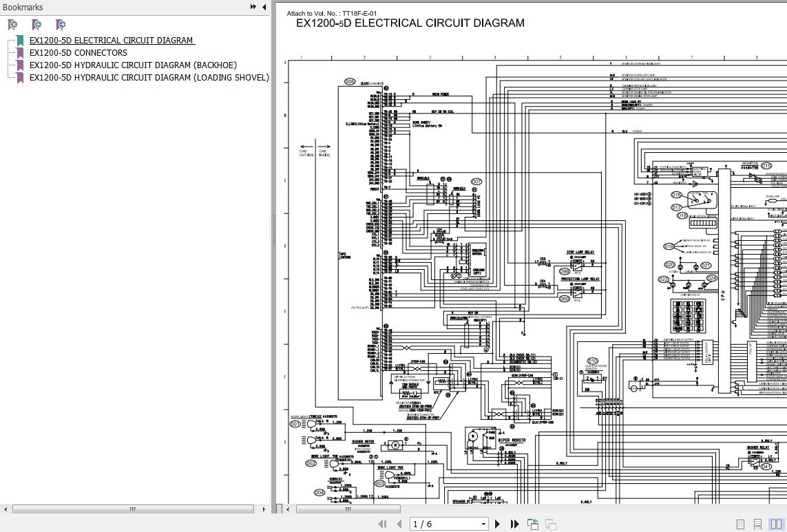Click the go to previous view icon
Viewport: 787px width, 532px height.
click(533, 524)
